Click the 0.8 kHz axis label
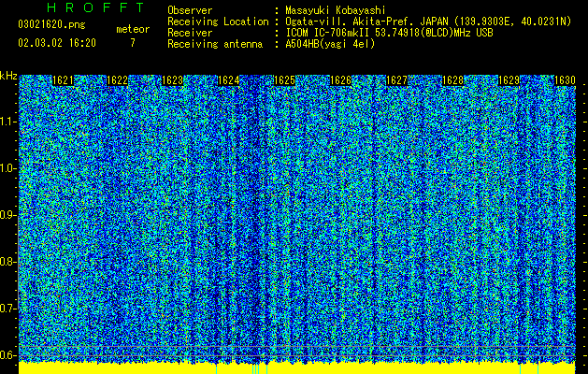Image resolution: width=588 pixels, height=374 pixels. (8, 262)
